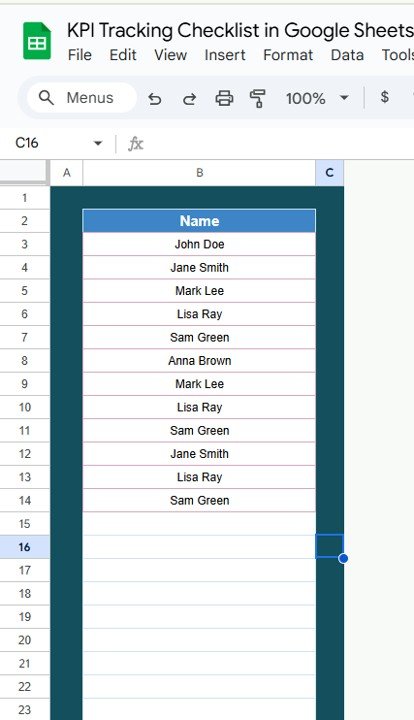Image resolution: width=414 pixels, height=720 pixels.
Task: Click the search magnifier in Menus box
Action: point(46,97)
